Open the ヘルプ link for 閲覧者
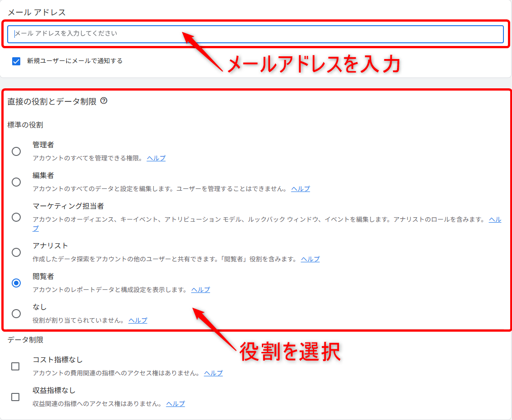Screen dimensions: 512x420 201,290
